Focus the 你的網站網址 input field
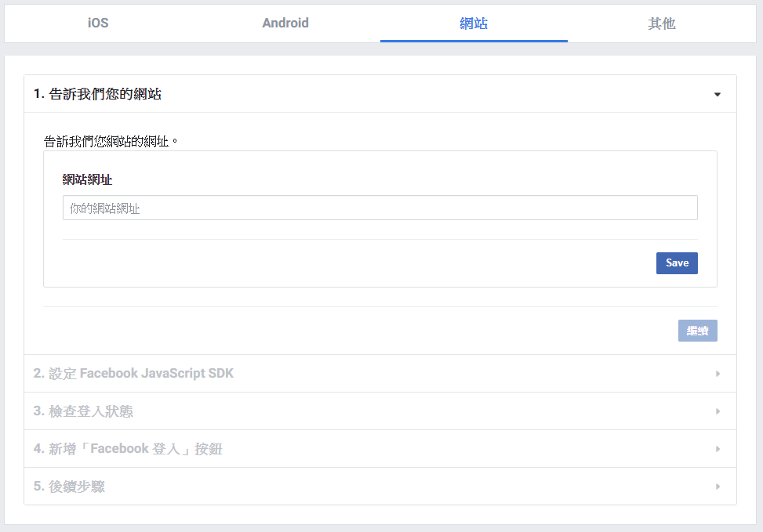The image size is (763, 532). (x=380, y=208)
